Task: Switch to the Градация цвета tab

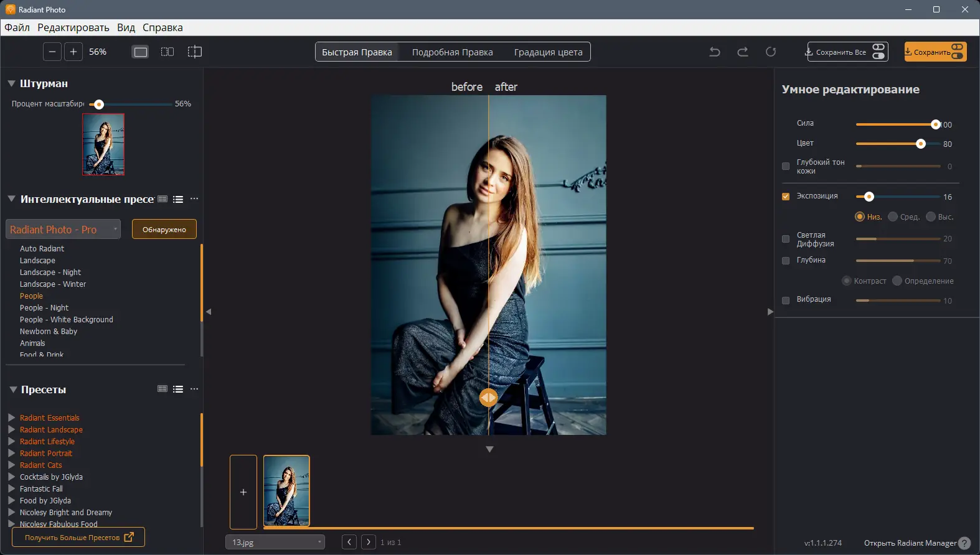Action: [x=549, y=52]
